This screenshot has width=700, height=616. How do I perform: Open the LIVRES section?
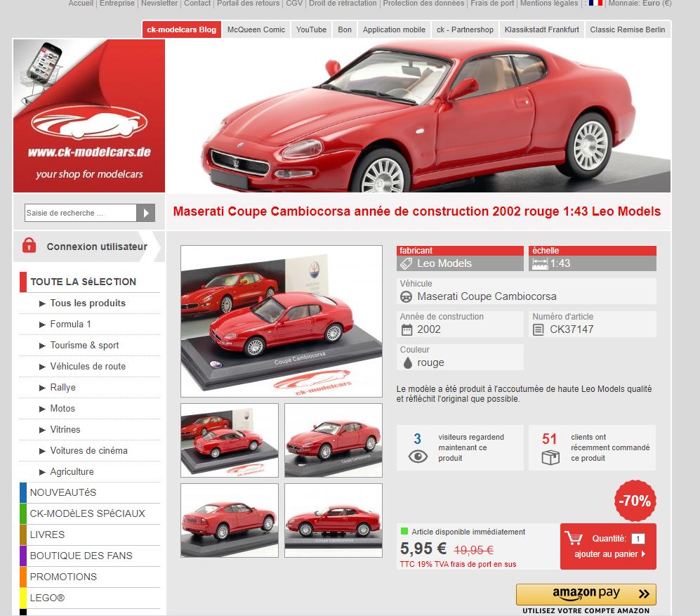90,535
